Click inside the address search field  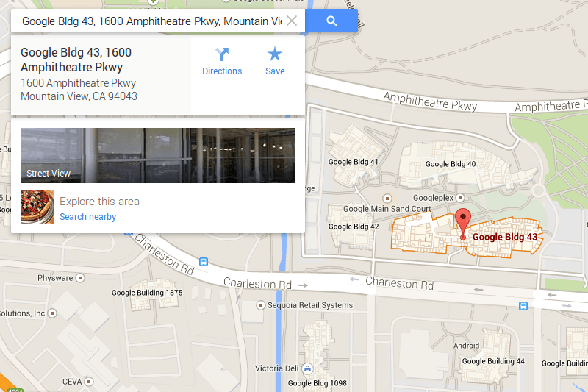coord(152,21)
